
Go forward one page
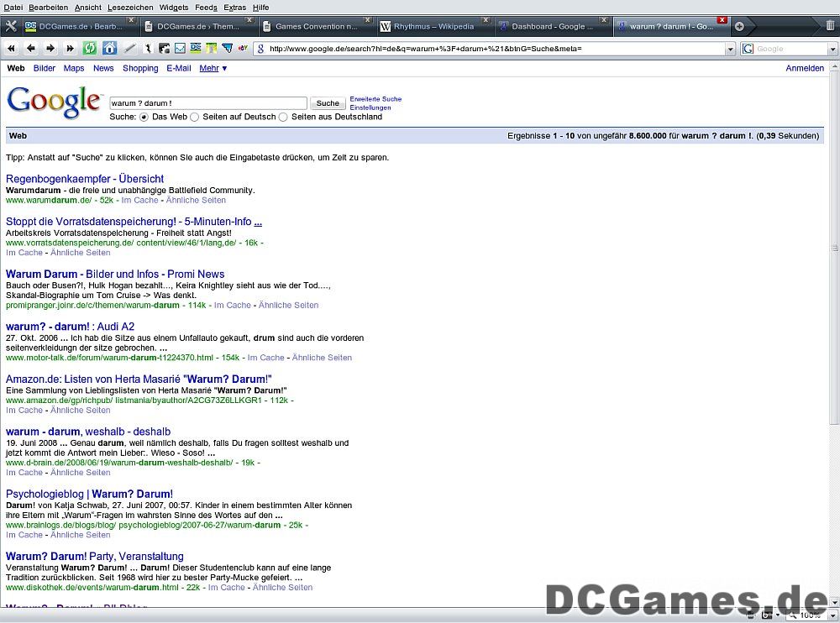tap(50, 49)
